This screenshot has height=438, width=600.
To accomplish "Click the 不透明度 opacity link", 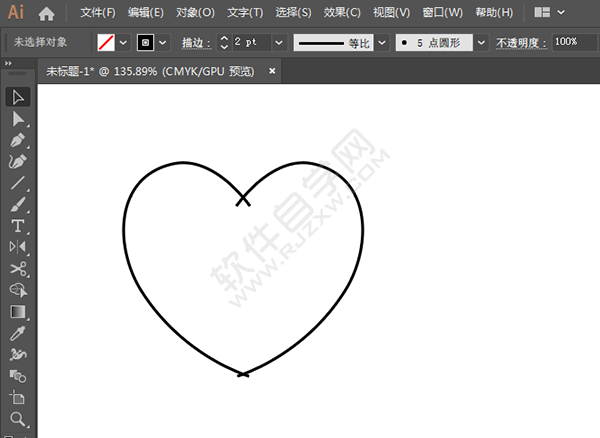I will (521, 43).
